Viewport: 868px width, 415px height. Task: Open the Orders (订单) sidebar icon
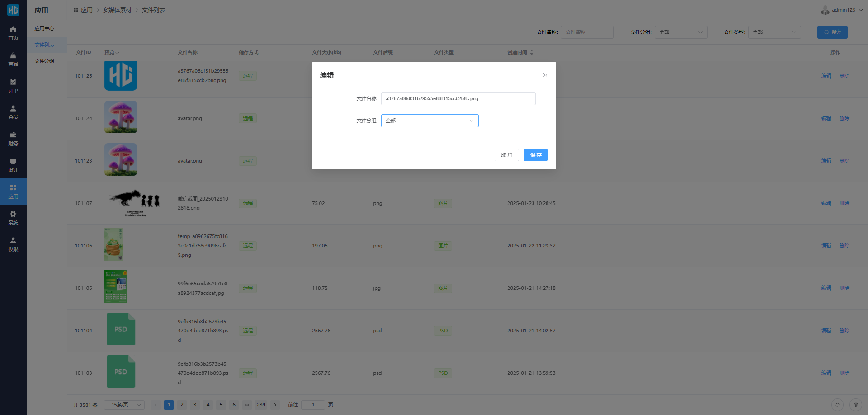pyautogui.click(x=13, y=82)
